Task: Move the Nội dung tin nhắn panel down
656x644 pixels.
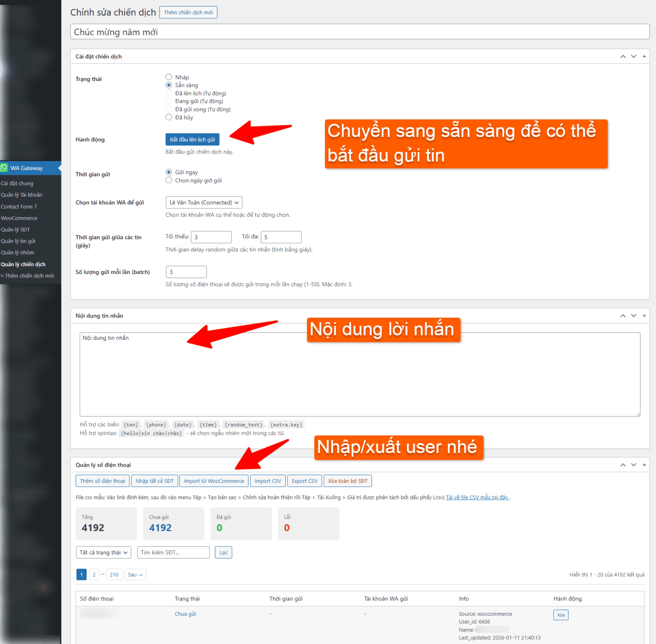Action: point(633,316)
